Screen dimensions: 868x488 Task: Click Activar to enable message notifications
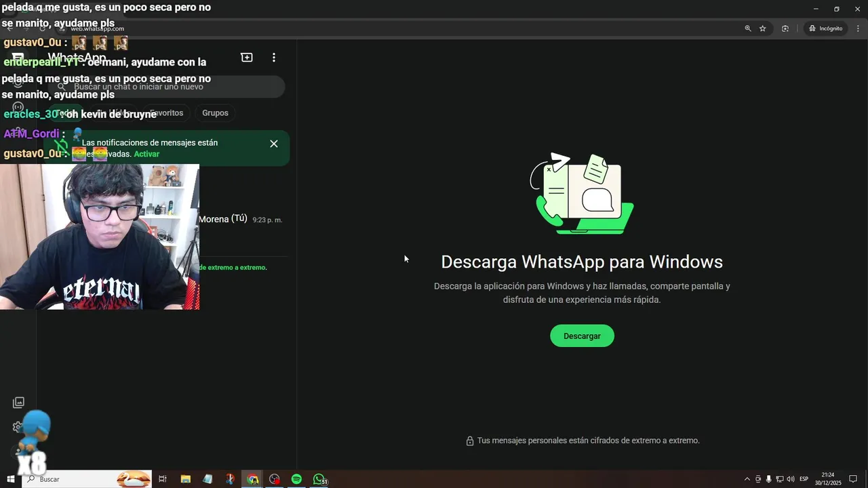coord(146,154)
